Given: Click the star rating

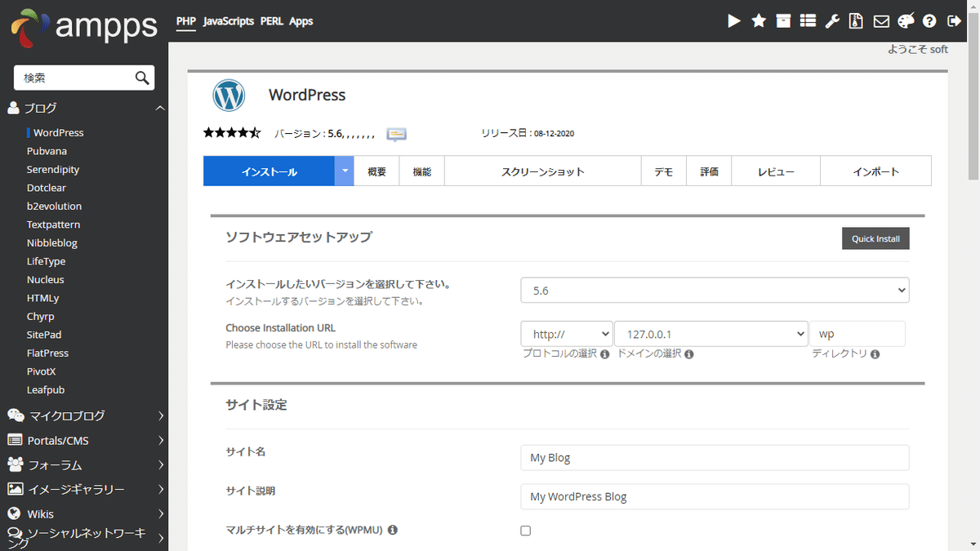Looking at the screenshot, I should (x=232, y=132).
